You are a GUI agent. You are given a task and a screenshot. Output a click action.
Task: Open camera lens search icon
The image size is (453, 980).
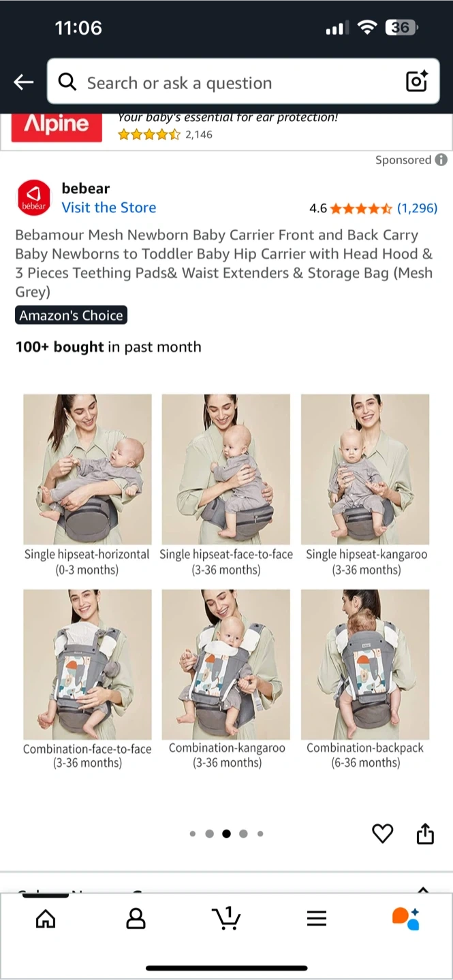coord(416,82)
